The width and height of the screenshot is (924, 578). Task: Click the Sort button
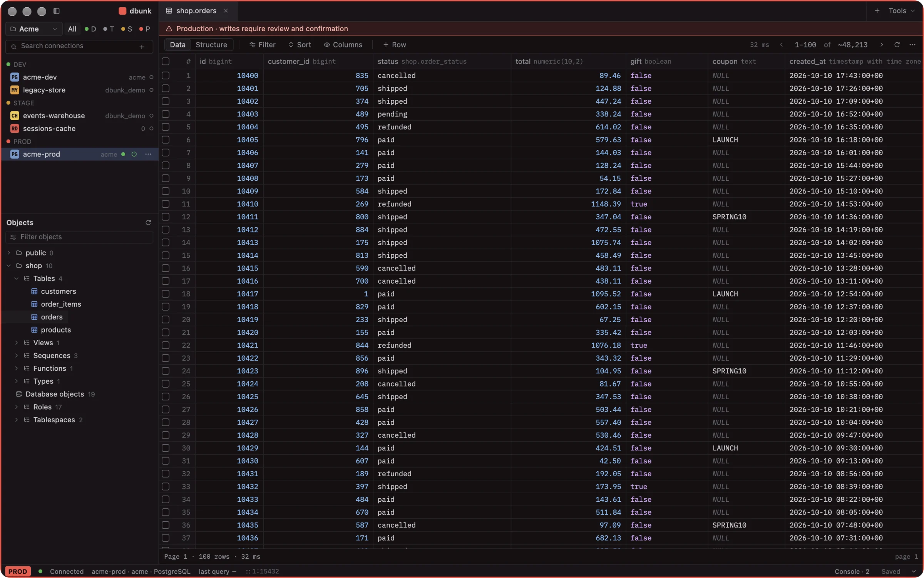click(300, 45)
